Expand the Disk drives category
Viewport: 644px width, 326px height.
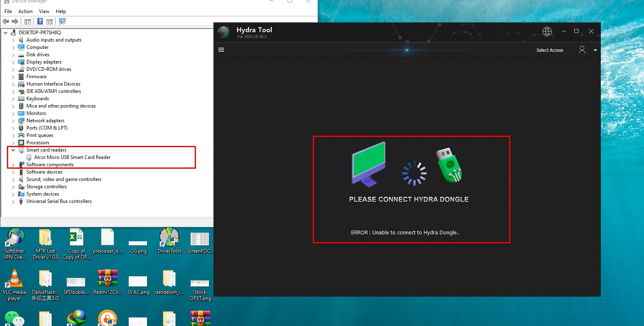pyautogui.click(x=13, y=55)
